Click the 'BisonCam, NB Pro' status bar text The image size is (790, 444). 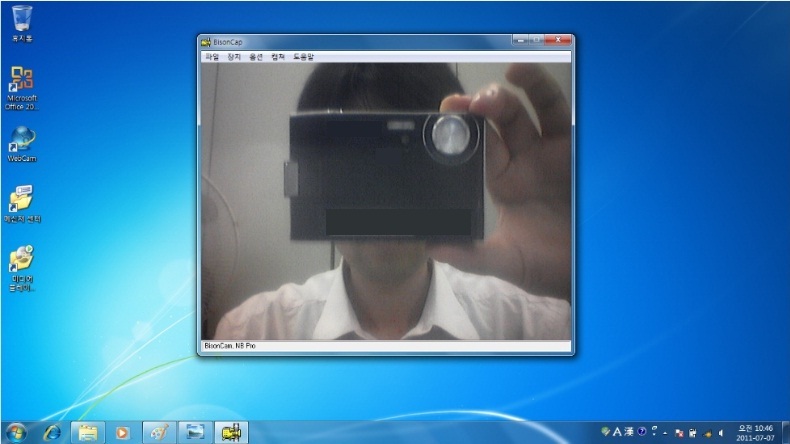230,346
